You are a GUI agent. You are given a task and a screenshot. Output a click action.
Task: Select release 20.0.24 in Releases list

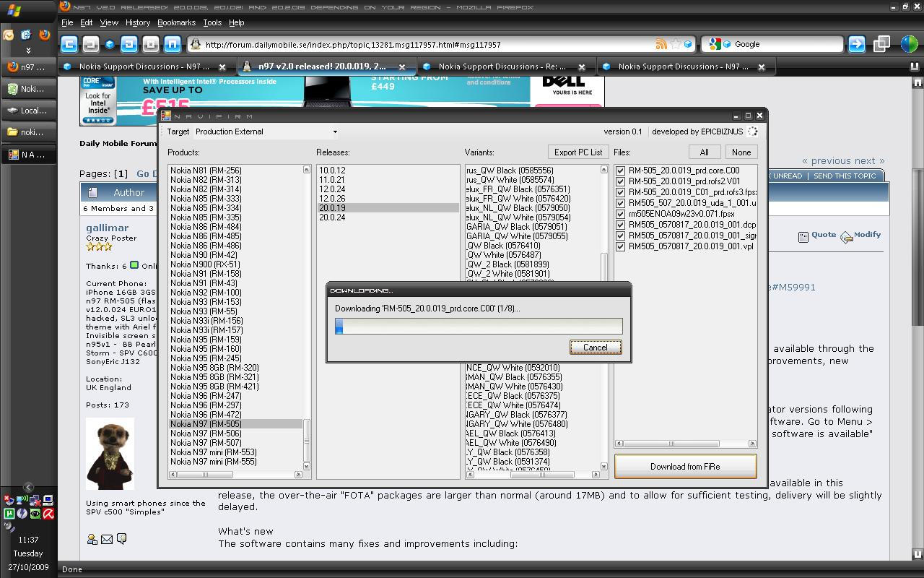332,217
